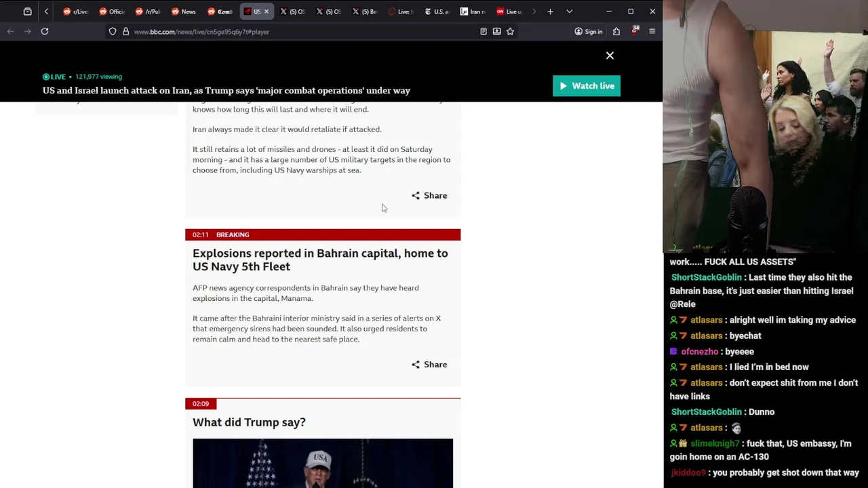
Task: Click ShortStackGoblin's 'Last time' chat username
Action: click(706, 277)
